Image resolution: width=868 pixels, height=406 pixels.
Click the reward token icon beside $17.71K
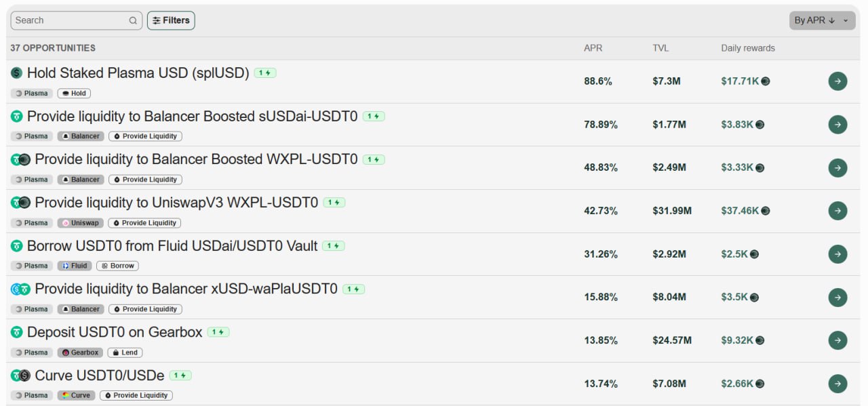point(766,81)
